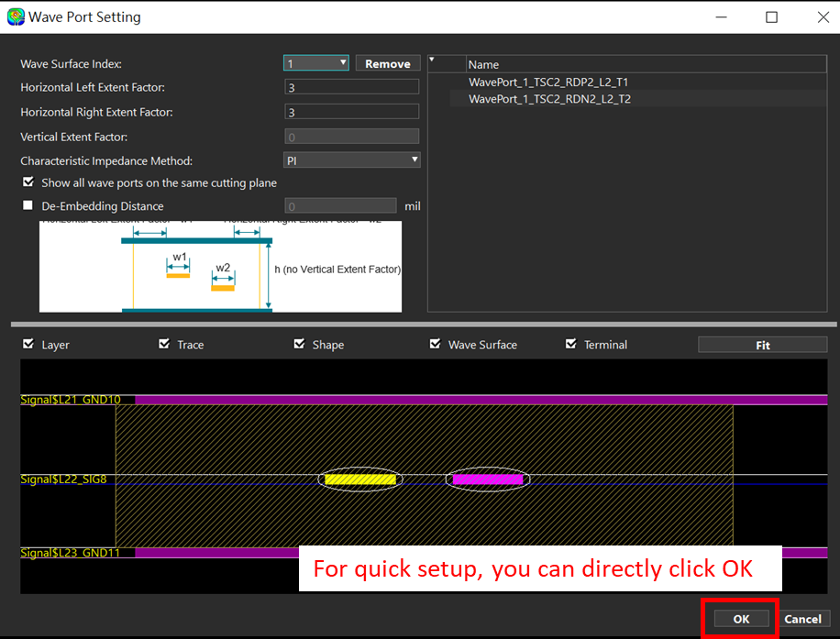This screenshot has height=639, width=840.
Task: Open the Wave Surface Index dropdown
Action: coord(316,63)
